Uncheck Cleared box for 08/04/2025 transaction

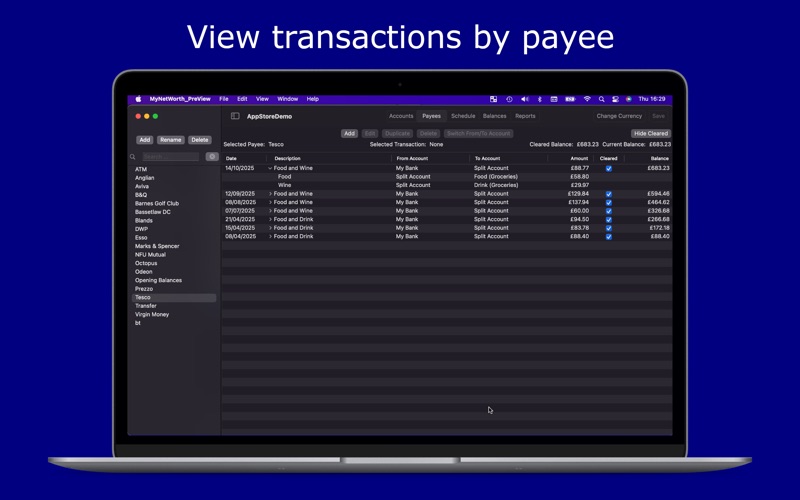click(x=609, y=237)
